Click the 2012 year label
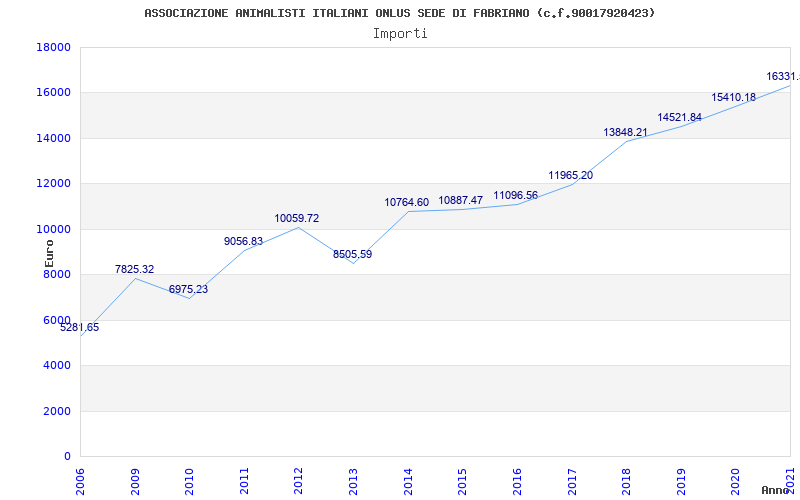Screen dimensions: 800x500 (x=298, y=481)
